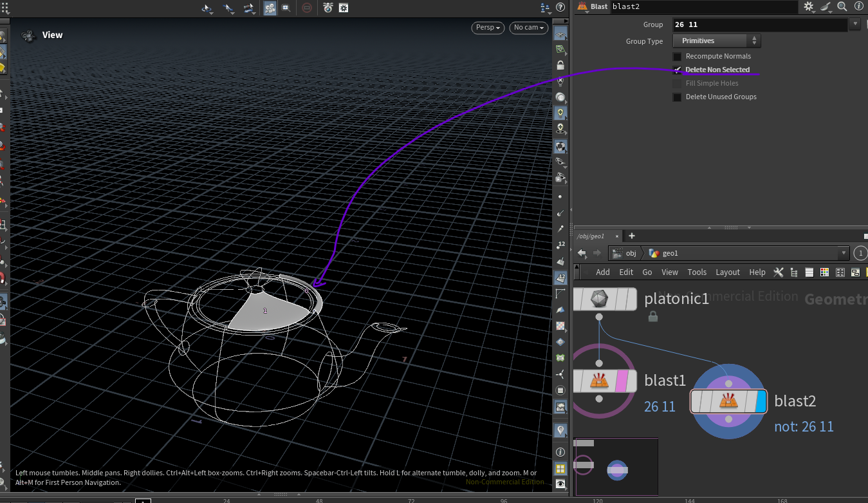This screenshot has height=503, width=868.
Task: Select the view tumble tool icon in top toolbar
Action: (x=207, y=8)
